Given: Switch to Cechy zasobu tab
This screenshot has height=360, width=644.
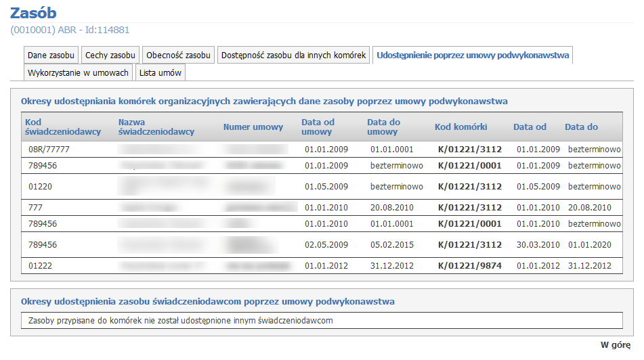Looking at the screenshot, I should coord(110,55).
